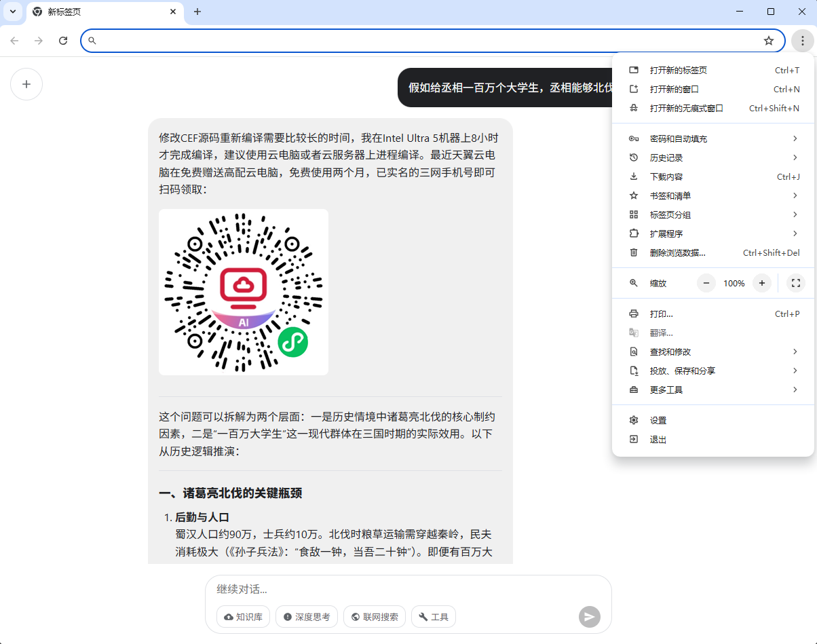Add a new browser tab with plus
Image resolution: width=817 pixels, height=644 pixels.
197,12
